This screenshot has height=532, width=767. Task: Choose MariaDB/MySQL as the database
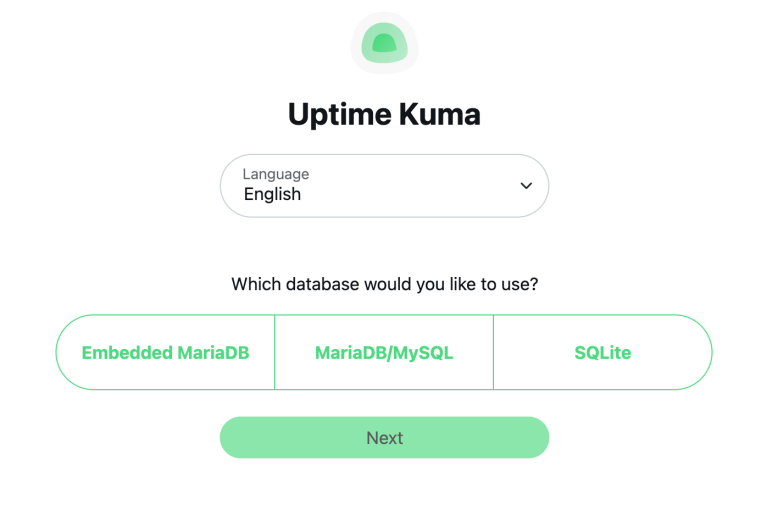pos(384,353)
